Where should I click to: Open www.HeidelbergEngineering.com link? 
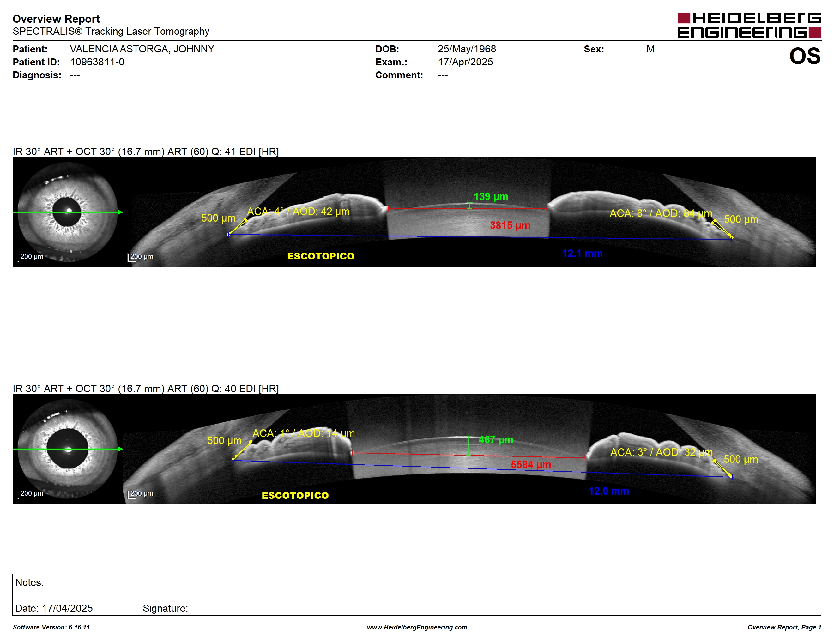417,628
